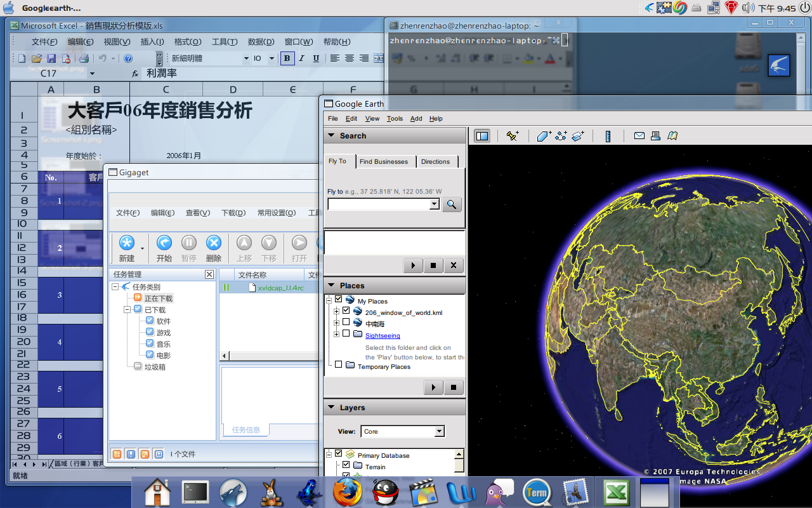Toggle the Primary Database checkbox

pos(339,453)
